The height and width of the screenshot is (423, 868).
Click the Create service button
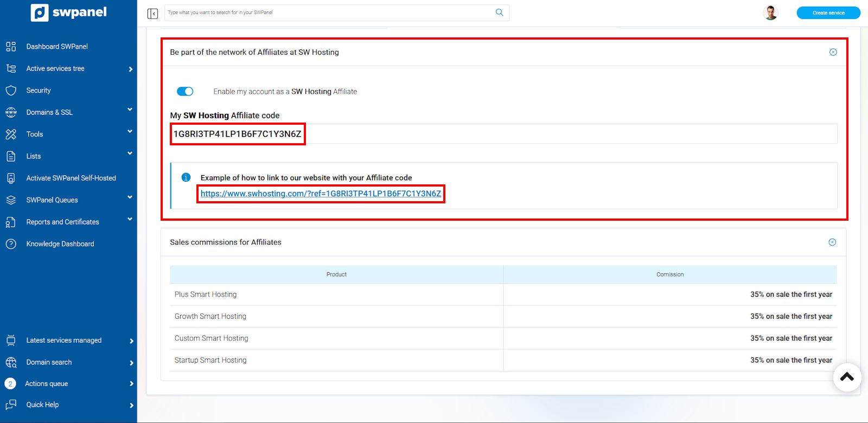tap(828, 13)
